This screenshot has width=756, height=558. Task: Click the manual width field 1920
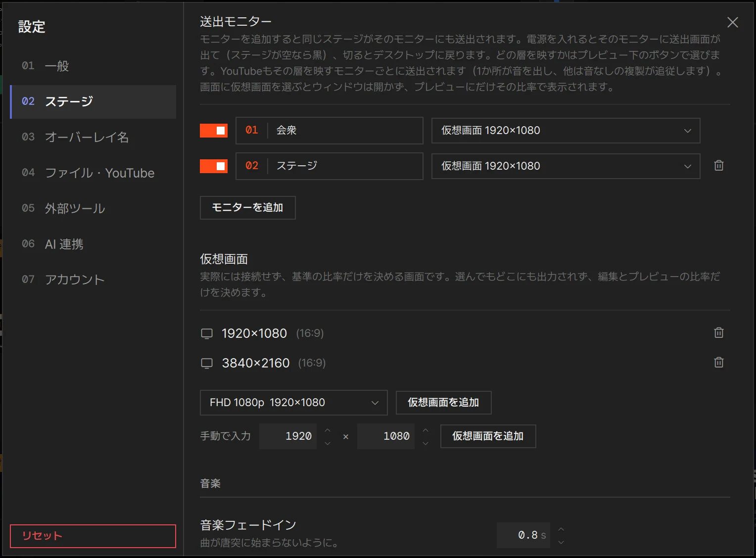coord(288,436)
